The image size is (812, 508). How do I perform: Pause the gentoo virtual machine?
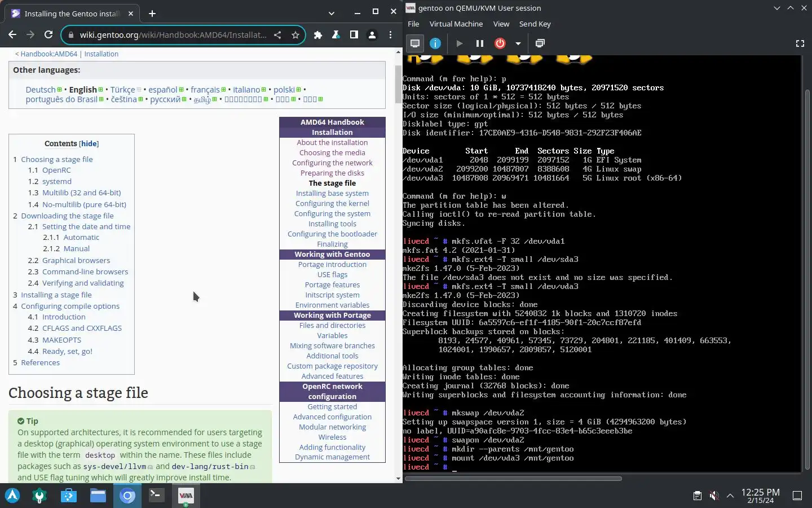tap(480, 43)
